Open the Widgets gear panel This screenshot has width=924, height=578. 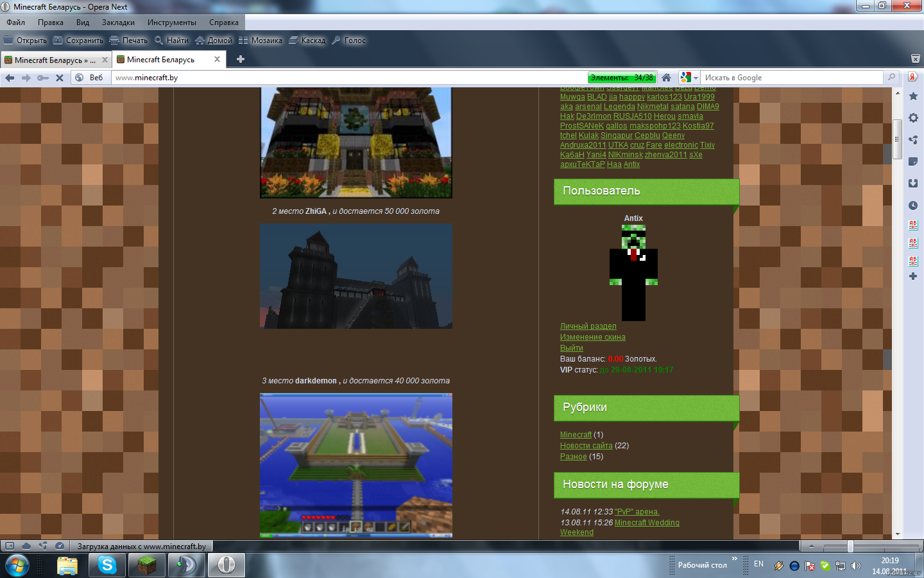913,118
